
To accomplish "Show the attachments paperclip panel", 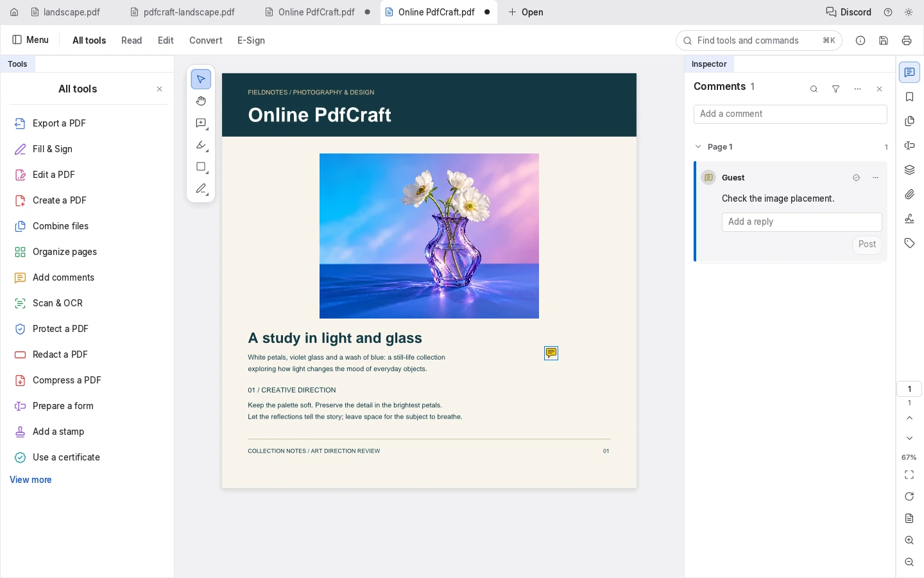I will 909,195.
